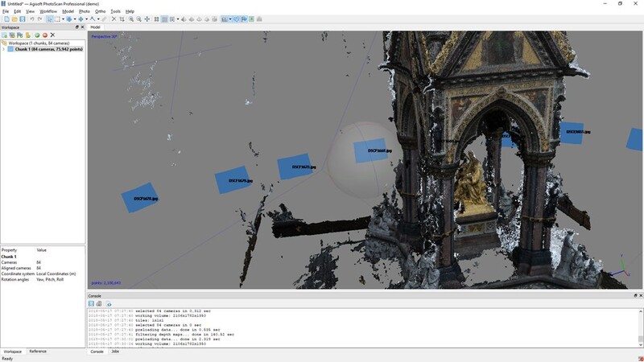Open the Move Region dropdown arrow

click(75, 19)
